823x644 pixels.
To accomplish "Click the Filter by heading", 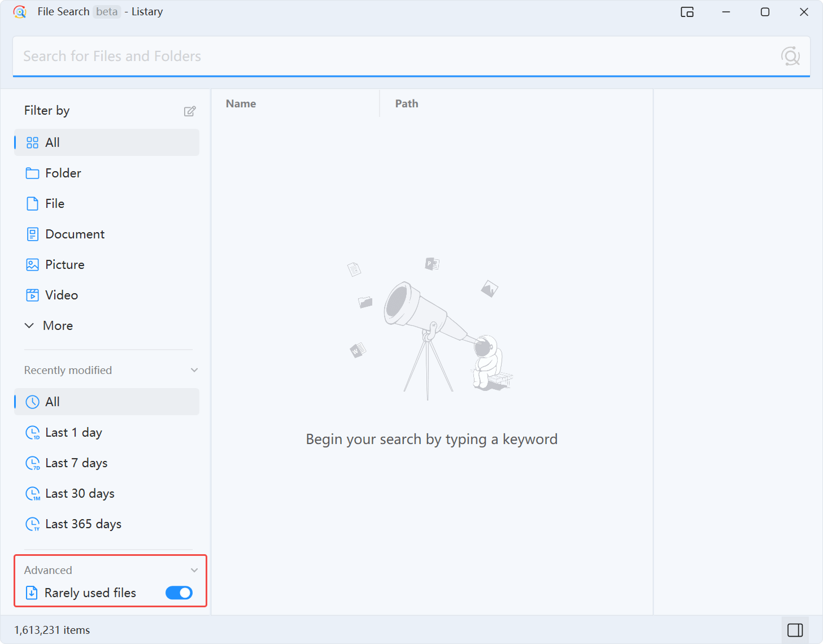I will (x=47, y=111).
